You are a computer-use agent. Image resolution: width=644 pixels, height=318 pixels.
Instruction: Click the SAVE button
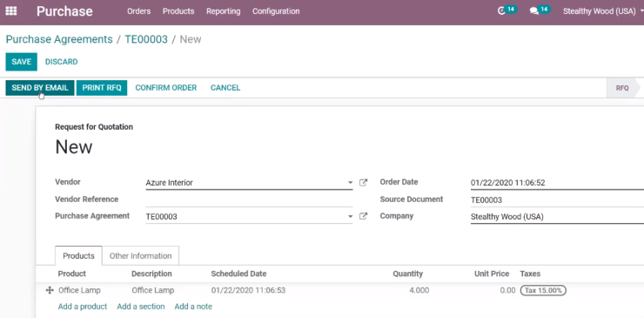(x=22, y=62)
